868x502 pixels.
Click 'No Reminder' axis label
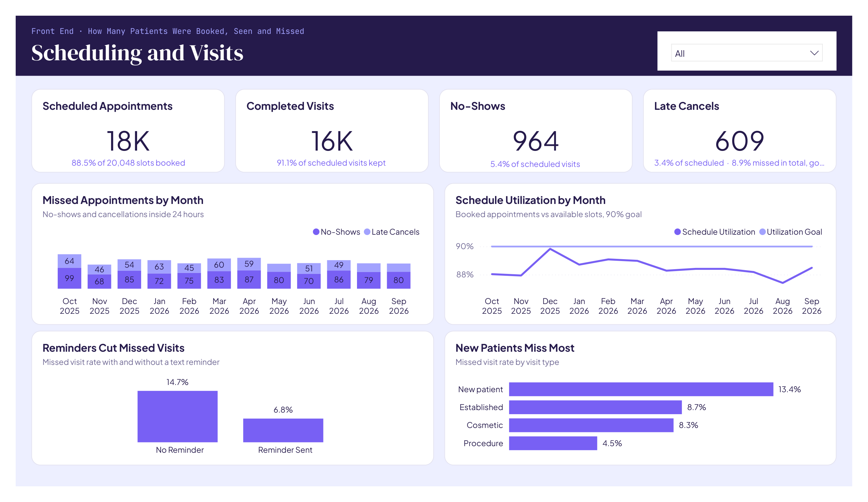tap(179, 450)
